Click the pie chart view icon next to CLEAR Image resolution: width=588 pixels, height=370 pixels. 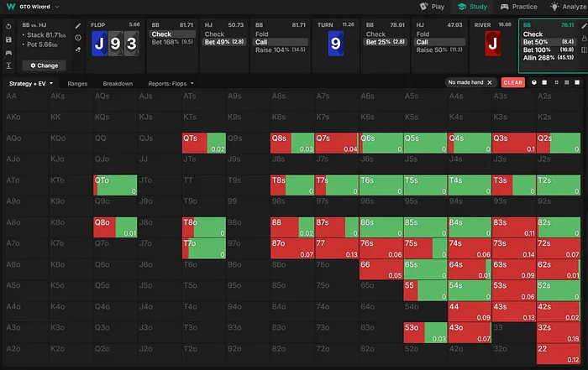(533, 82)
